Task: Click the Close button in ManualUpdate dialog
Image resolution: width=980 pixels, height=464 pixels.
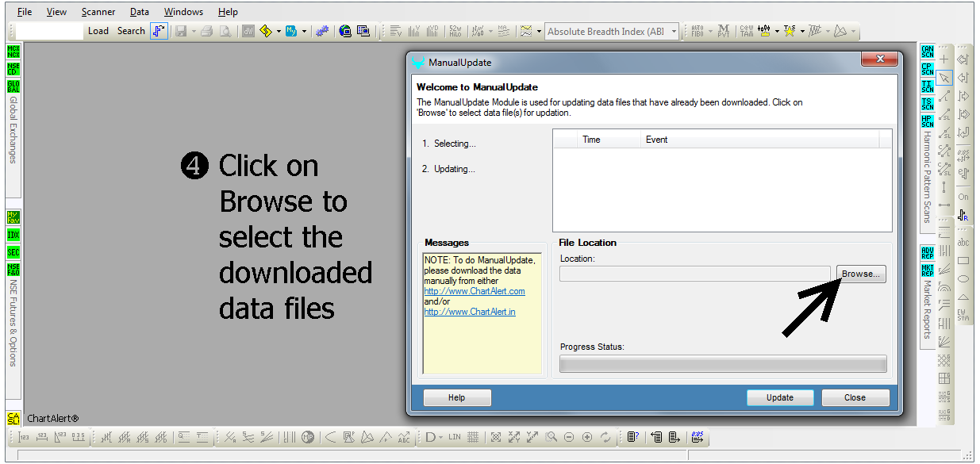Action: (x=855, y=397)
